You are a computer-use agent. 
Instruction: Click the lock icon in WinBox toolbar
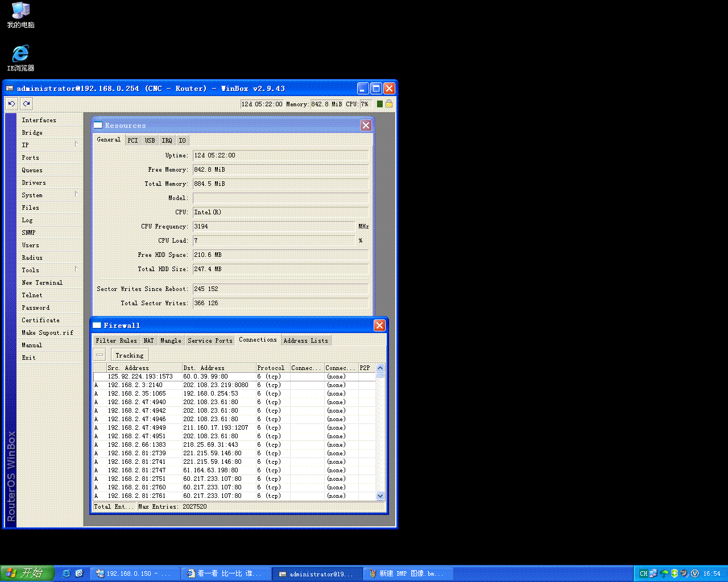click(389, 103)
